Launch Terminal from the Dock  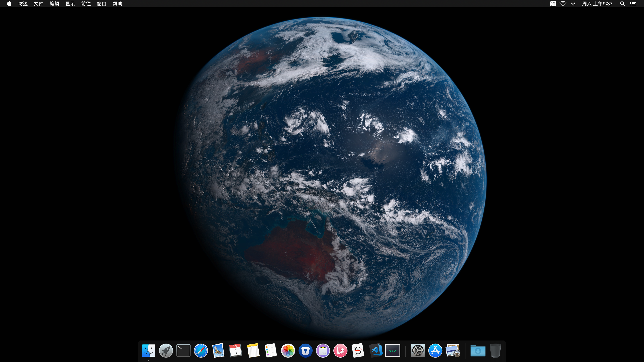pos(183,350)
